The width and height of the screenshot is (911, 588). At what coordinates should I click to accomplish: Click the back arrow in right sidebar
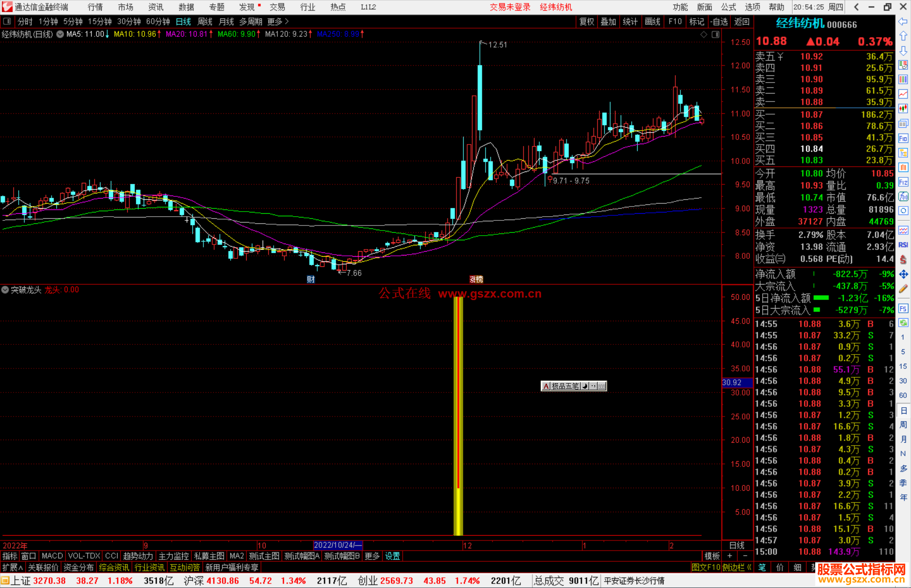click(x=903, y=21)
